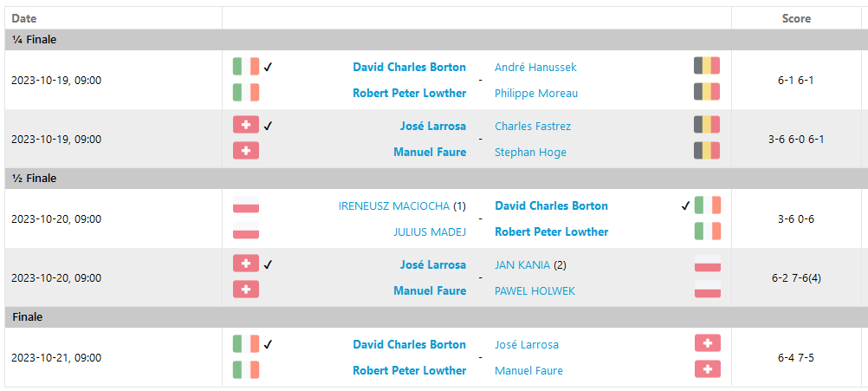This screenshot has height=391, width=868.
Task: Click the Polish flag next to JAN KANIA
Action: click(x=707, y=264)
